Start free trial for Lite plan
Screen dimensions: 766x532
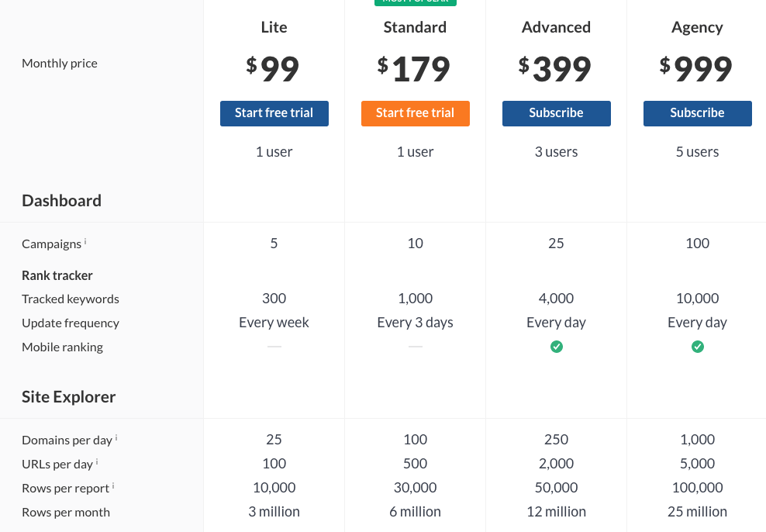[x=274, y=113]
